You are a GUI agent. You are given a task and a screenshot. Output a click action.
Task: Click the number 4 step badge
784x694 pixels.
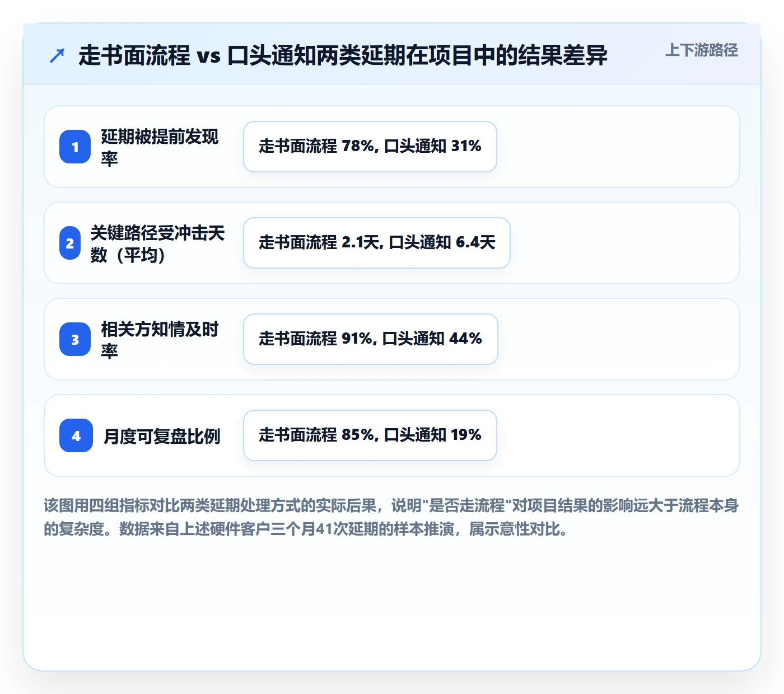[x=76, y=435]
